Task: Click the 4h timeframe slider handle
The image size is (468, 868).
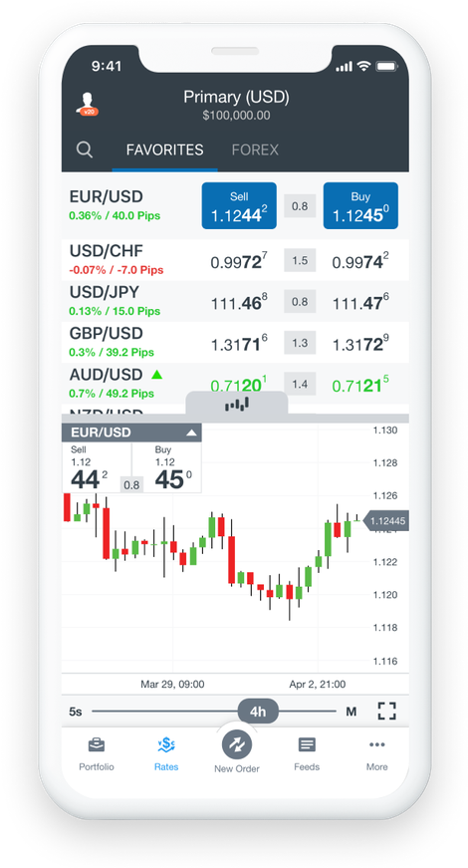Action: click(x=258, y=712)
